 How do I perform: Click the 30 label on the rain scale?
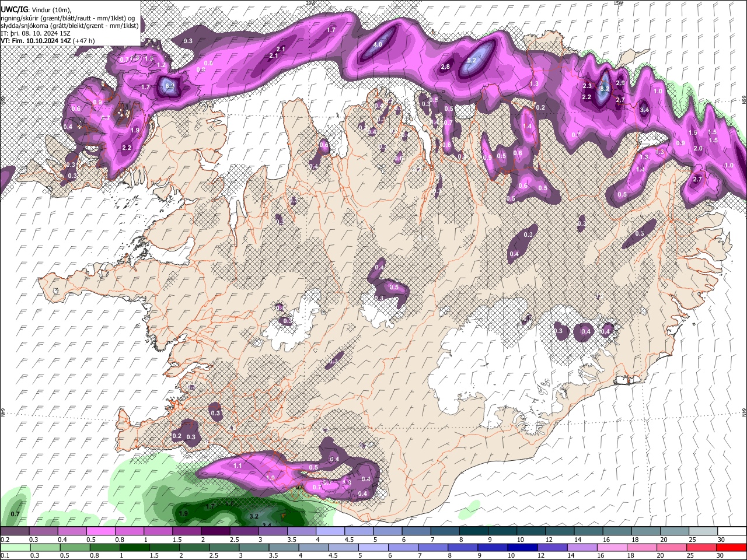point(721,555)
